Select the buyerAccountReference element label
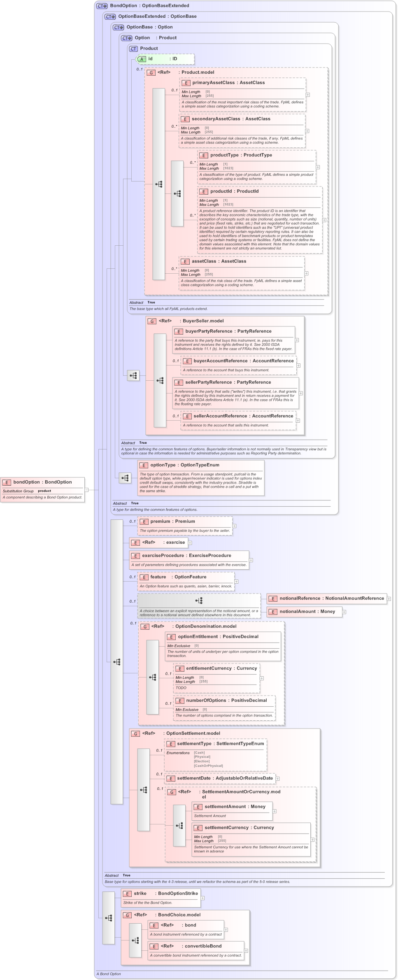This screenshot has width=398, height=980. coord(244,361)
